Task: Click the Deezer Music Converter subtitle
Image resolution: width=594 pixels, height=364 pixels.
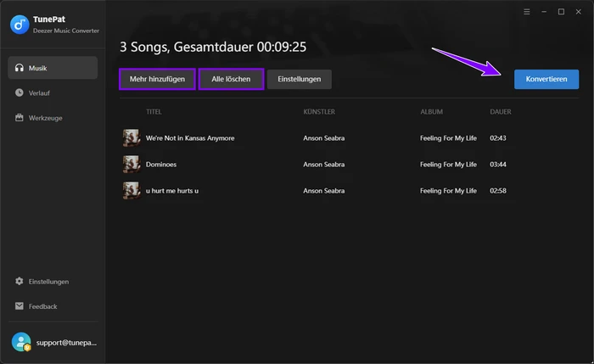Action: 66,31
